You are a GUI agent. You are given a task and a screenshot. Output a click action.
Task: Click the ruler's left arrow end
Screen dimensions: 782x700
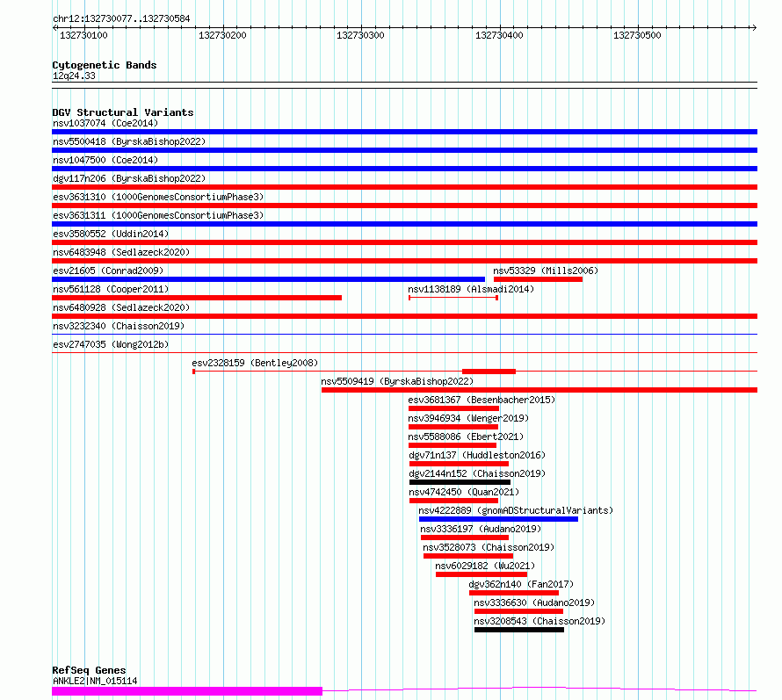click(x=54, y=27)
